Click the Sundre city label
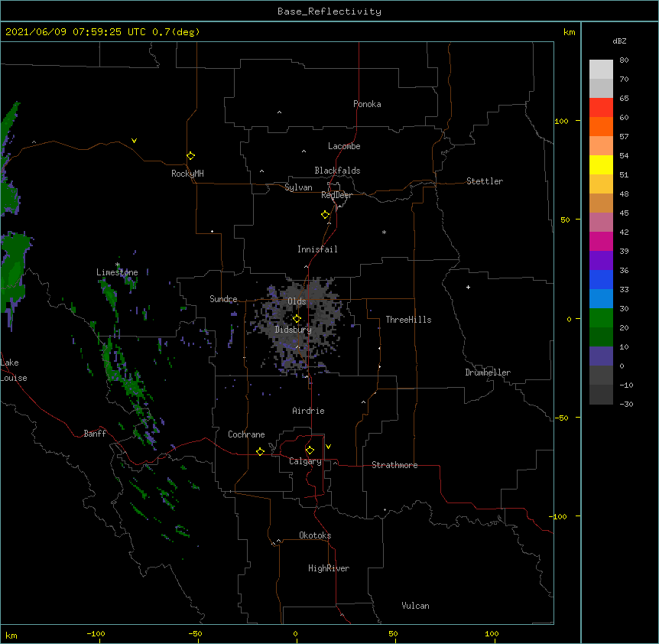659x644 pixels. coord(223,299)
